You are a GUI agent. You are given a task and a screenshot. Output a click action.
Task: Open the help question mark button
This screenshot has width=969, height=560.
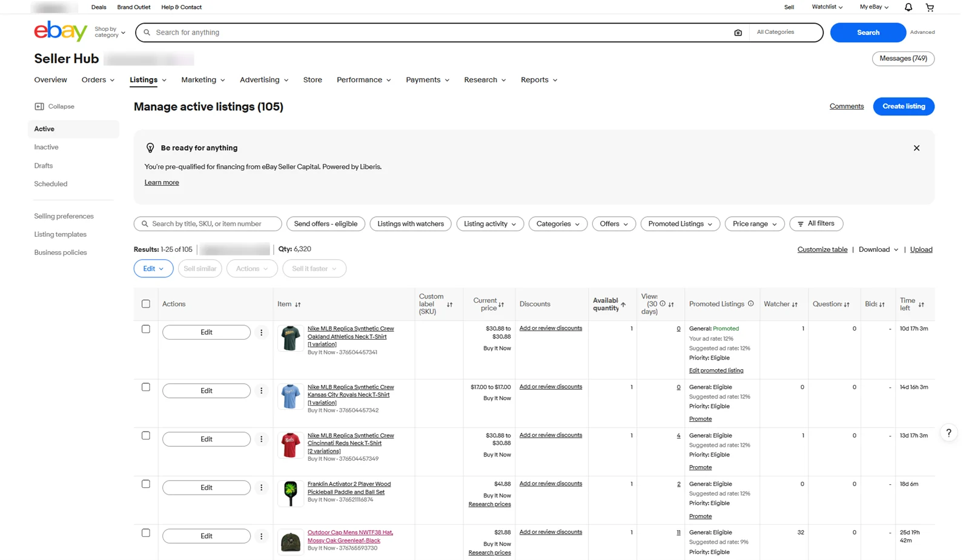[x=948, y=432]
